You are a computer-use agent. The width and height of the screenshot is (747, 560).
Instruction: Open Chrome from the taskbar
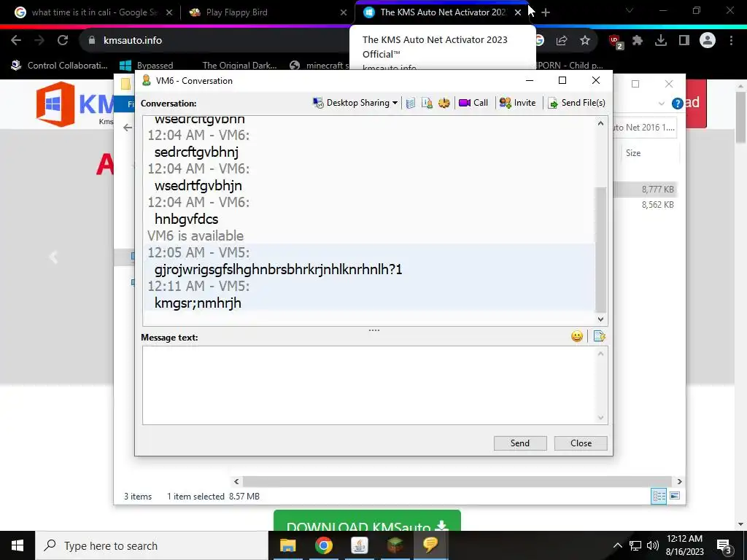(x=323, y=545)
